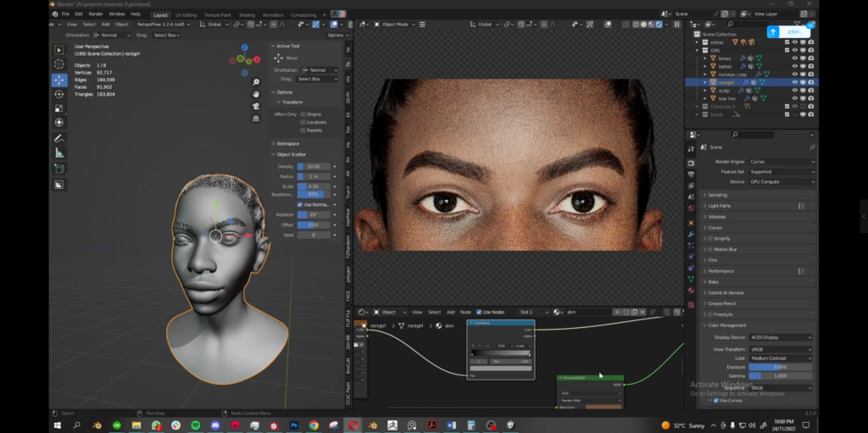Image resolution: width=868 pixels, height=433 pixels.
Task: Adjust the Density slider value 10.00
Action: click(314, 166)
